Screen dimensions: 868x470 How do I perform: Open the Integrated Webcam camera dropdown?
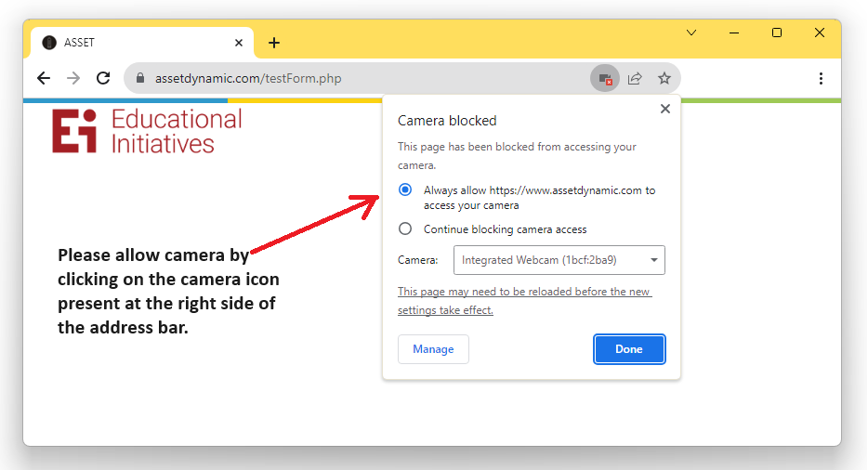559,260
